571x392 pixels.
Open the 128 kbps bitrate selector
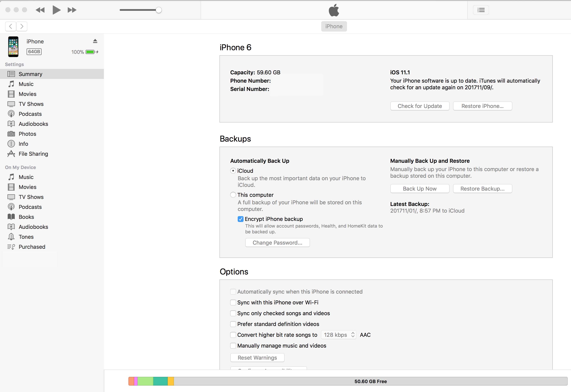pos(338,334)
